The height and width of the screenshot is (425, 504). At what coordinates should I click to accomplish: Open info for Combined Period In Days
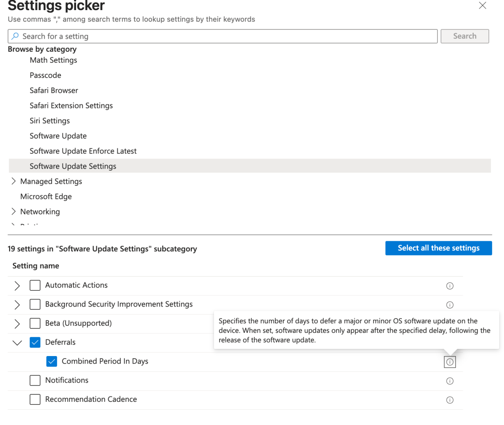tap(450, 362)
